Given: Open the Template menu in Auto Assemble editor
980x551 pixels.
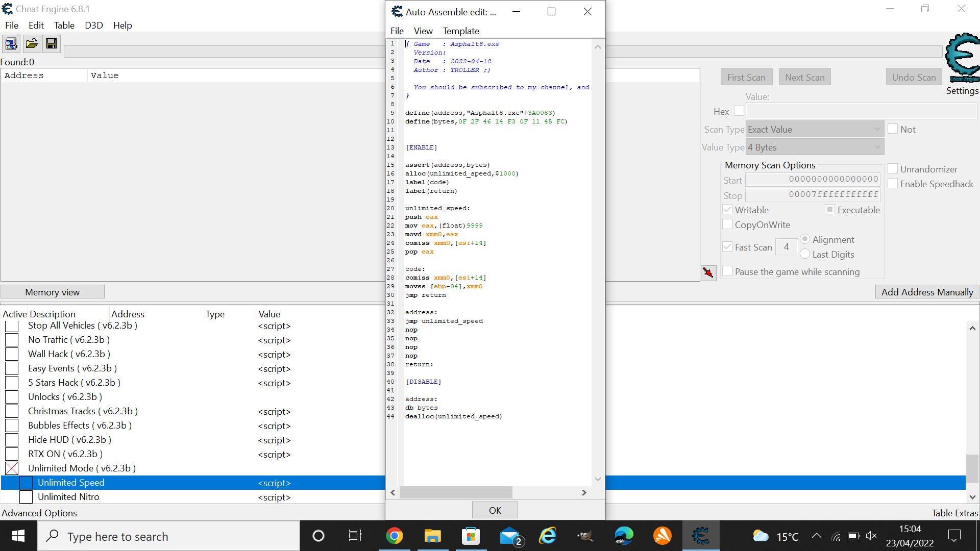Looking at the screenshot, I should point(461,30).
